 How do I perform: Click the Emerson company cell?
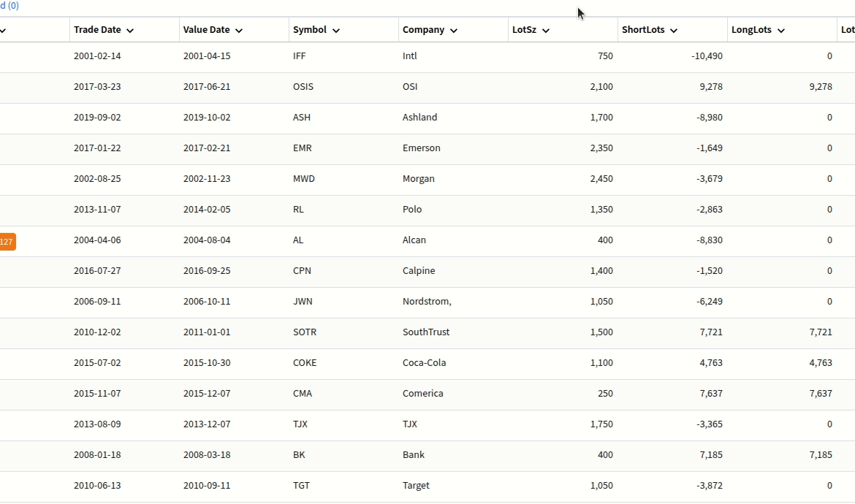pos(422,148)
